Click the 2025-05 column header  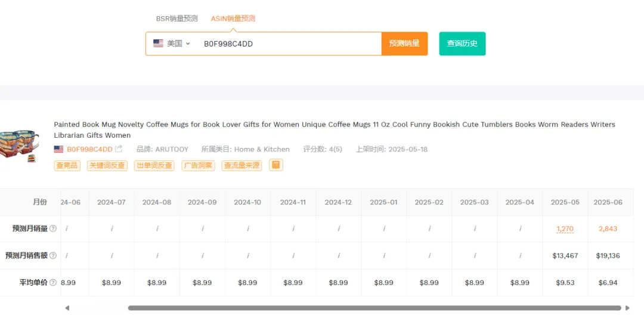pyautogui.click(x=565, y=202)
